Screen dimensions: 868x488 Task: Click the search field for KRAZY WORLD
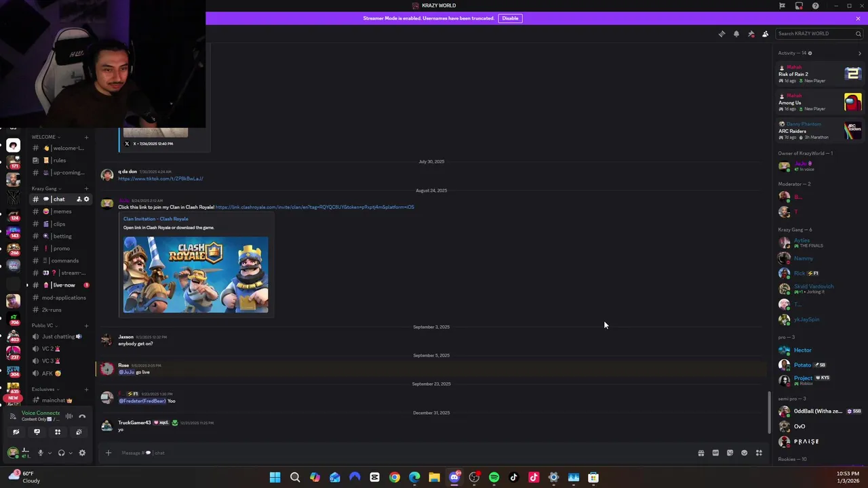(819, 34)
